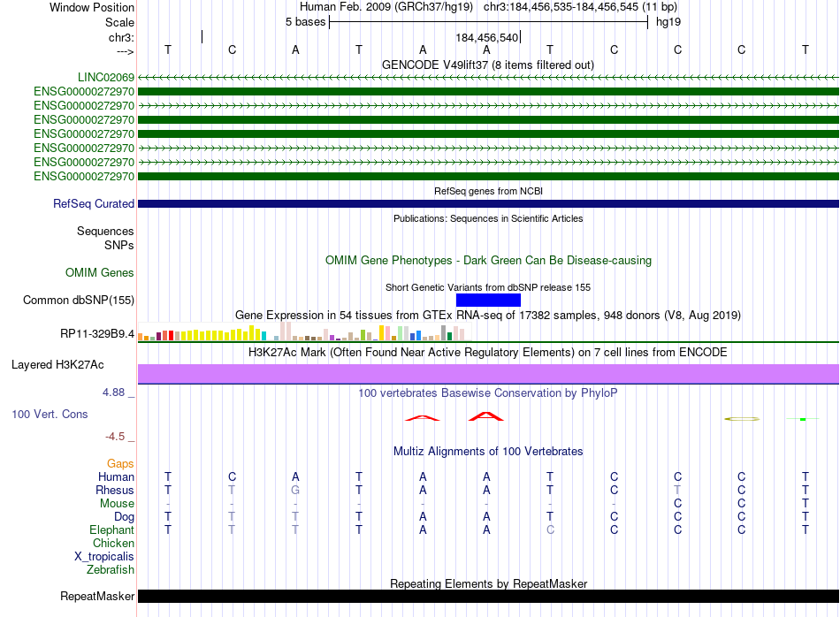Click the green PhyloP conservation mark
Image resolution: width=840 pixels, height=617 pixels.
point(803,419)
